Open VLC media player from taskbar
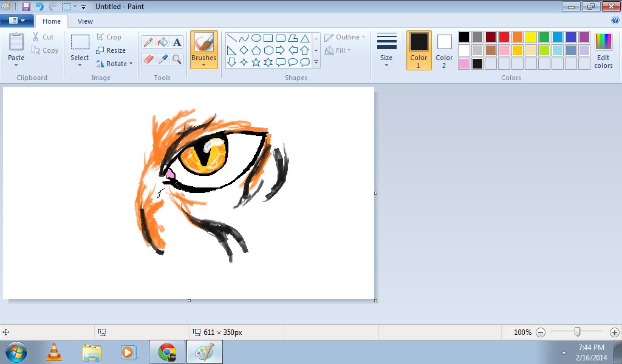622x364 pixels. pyautogui.click(x=54, y=352)
